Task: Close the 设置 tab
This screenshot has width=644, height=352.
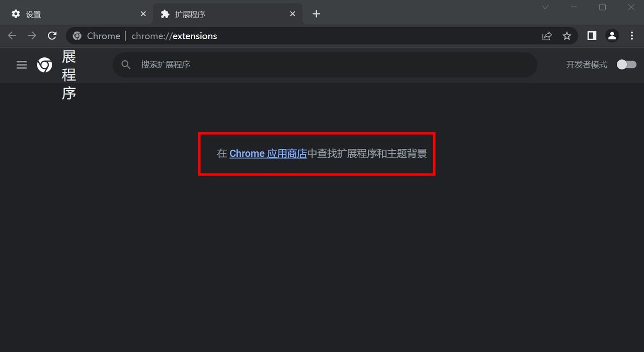Action: pyautogui.click(x=143, y=14)
